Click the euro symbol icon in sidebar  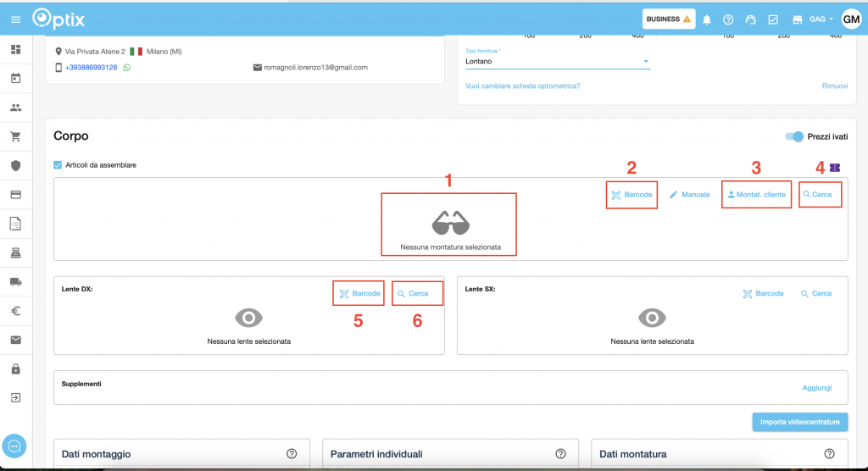pyautogui.click(x=15, y=311)
